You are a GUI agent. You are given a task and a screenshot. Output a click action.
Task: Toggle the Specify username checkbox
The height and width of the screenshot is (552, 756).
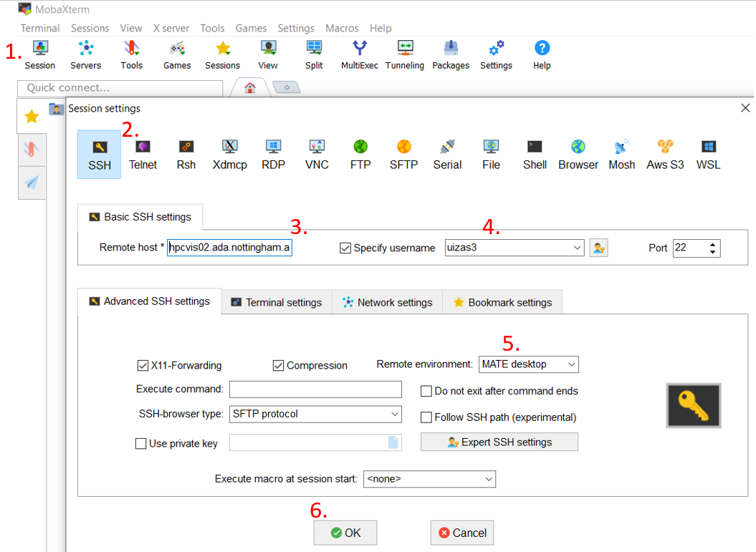coord(345,248)
